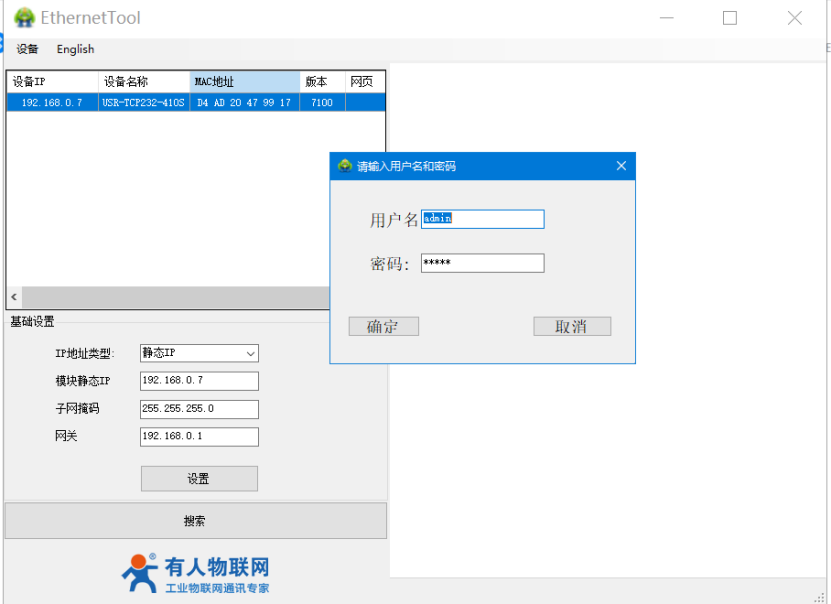Close the username and password dialog

point(621,166)
